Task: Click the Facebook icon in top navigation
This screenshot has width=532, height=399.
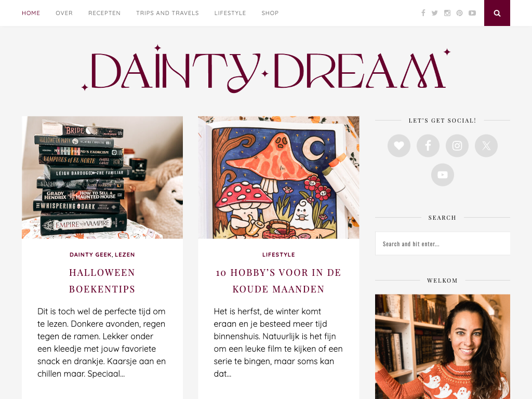Action: coord(423,13)
